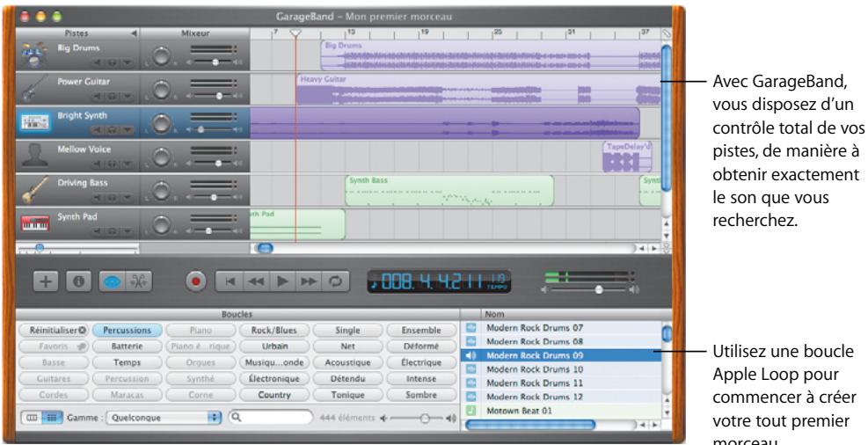Screen dimensions: 868x445
Task: Click the note icon on the time display
Action: pos(374,284)
